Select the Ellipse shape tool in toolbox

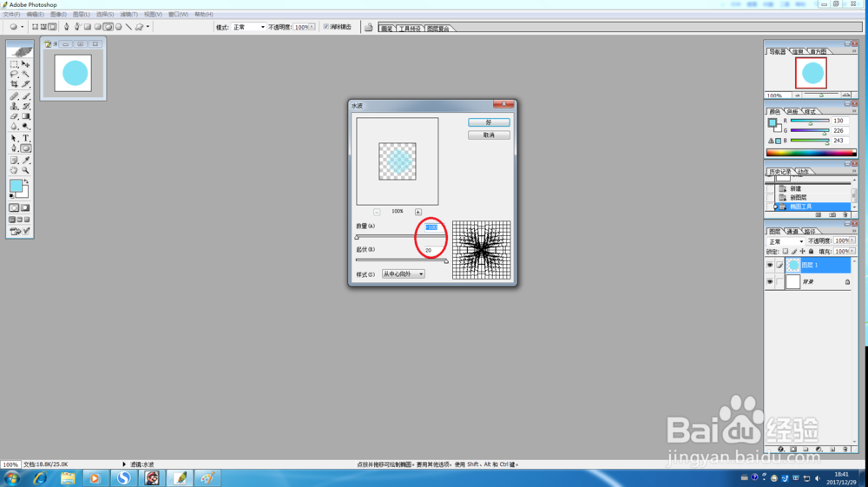tap(25, 148)
